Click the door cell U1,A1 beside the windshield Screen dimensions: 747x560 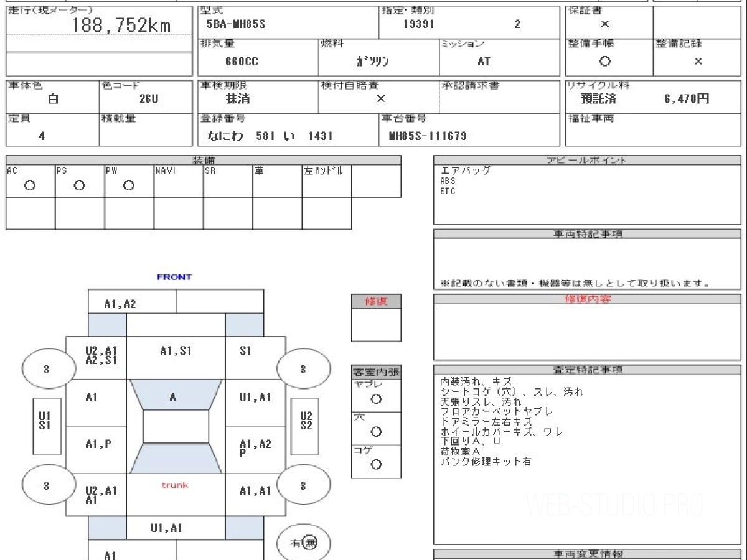coord(255,403)
